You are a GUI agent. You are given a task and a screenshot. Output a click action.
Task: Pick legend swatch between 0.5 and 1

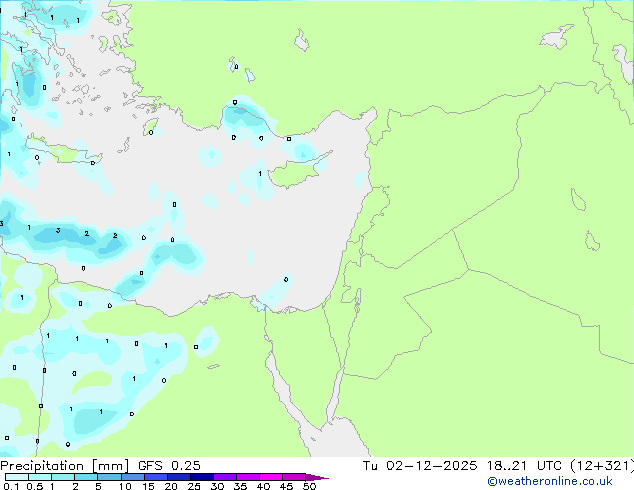tap(40, 477)
